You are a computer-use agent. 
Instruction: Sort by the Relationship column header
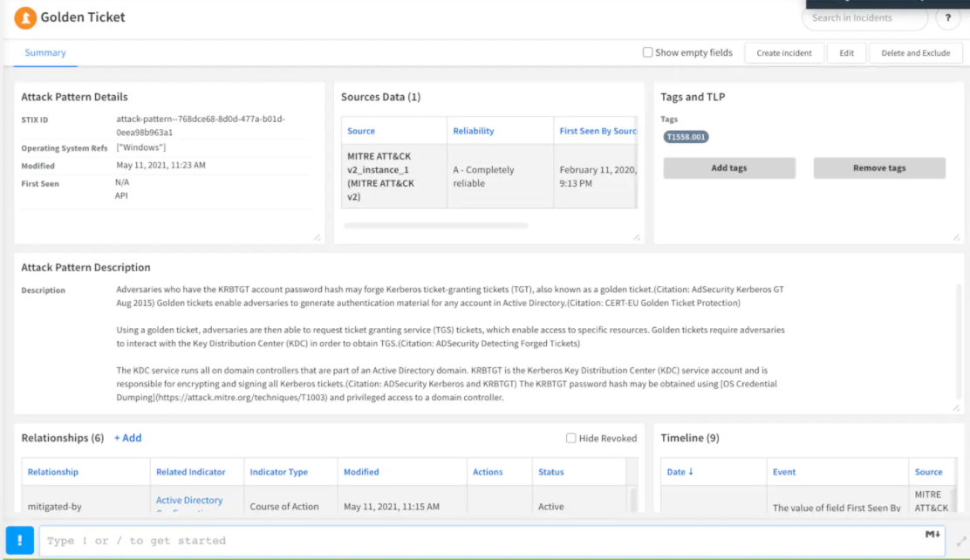[x=52, y=472]
